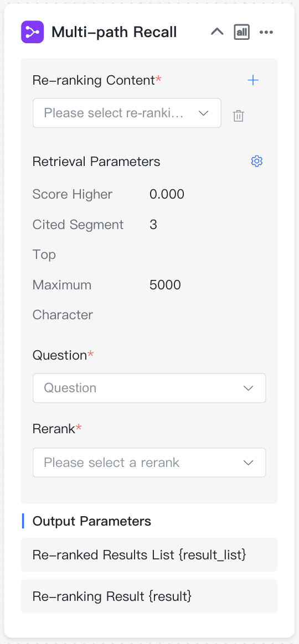Open Retrieval Parameters gear settings

[257, 161]
